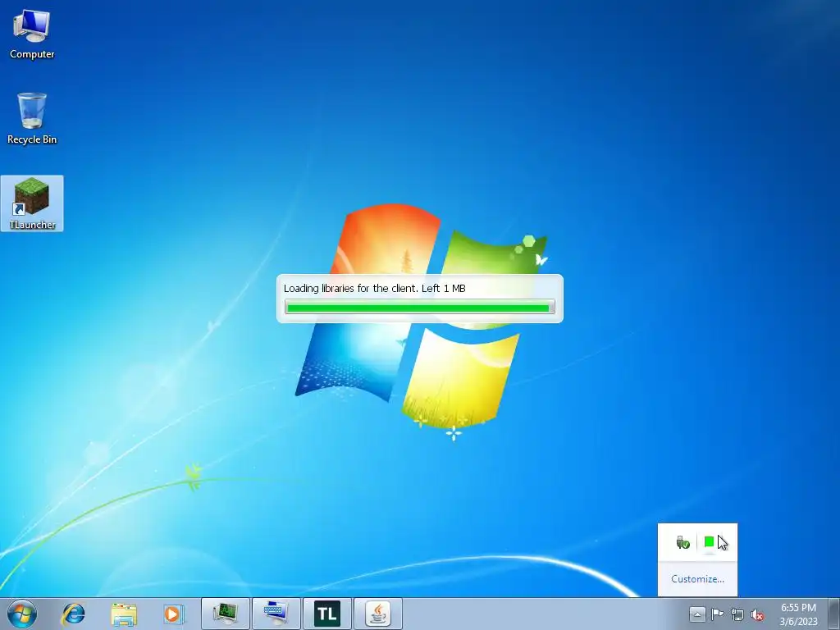Open the Customize... link in tray popup
Image resolution: width=840 pixels, height=630 pixels.
pos(697,579)
